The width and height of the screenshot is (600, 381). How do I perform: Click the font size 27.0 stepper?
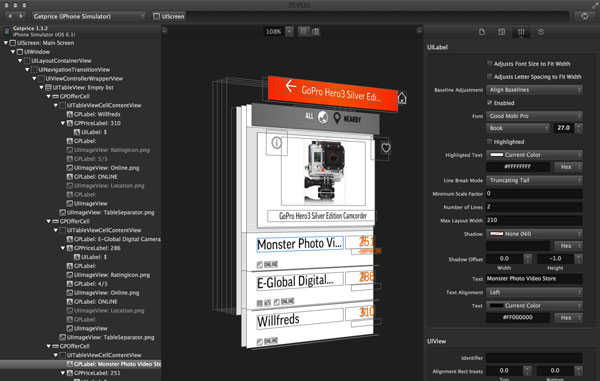[x=578, y=128]
